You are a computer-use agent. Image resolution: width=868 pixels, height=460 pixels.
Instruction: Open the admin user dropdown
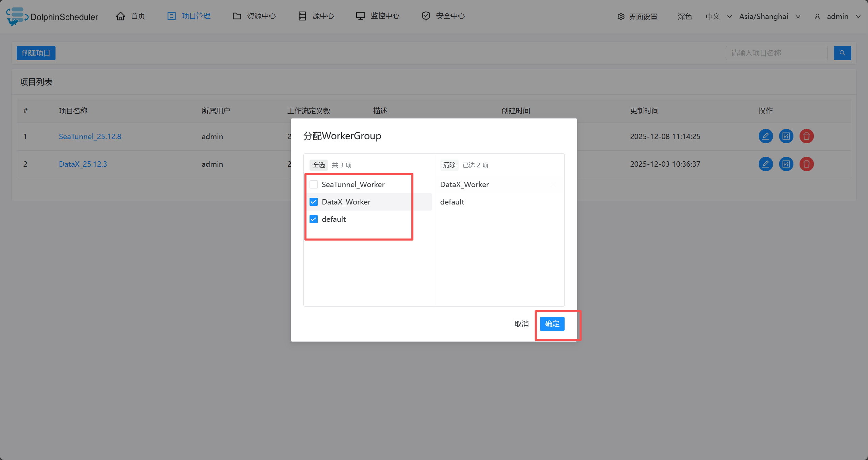click(837, 16)
